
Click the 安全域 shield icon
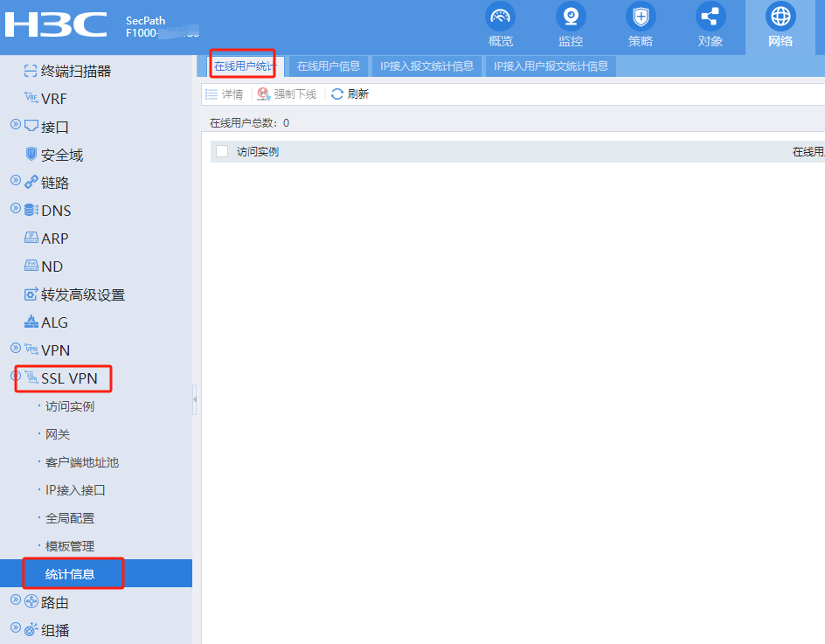[x=31, y=154]
